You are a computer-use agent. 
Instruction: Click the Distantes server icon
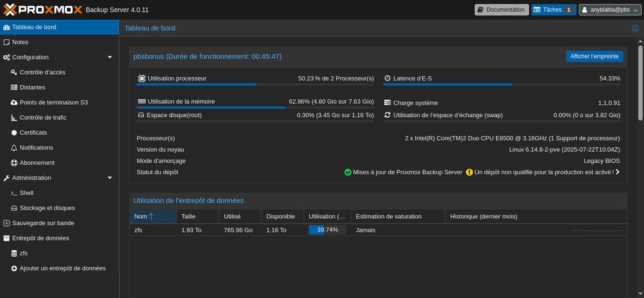pyautogui.click(x=14, y=88)
